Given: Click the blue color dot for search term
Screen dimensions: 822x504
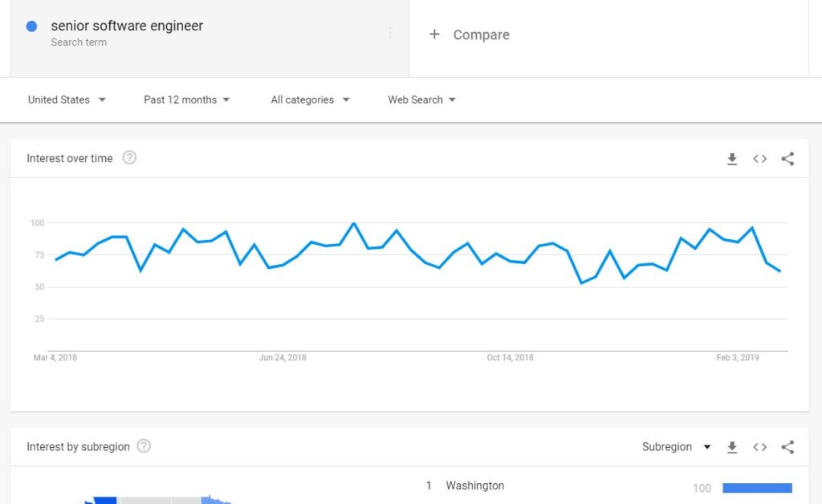Looking at the screenshot, I should tap(31, 26).
